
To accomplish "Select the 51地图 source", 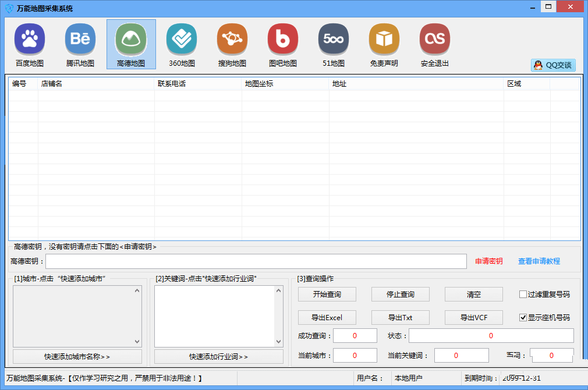I will pos(334,44).
